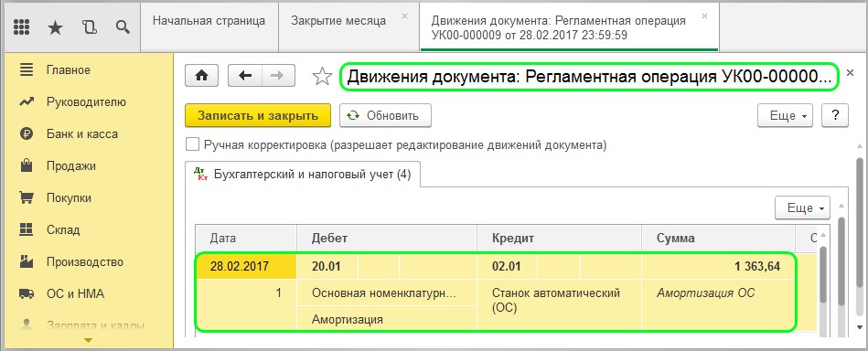Expand the Еще dropdown above the table
This screenshot has width=868, height=351.
click(802, 207)
